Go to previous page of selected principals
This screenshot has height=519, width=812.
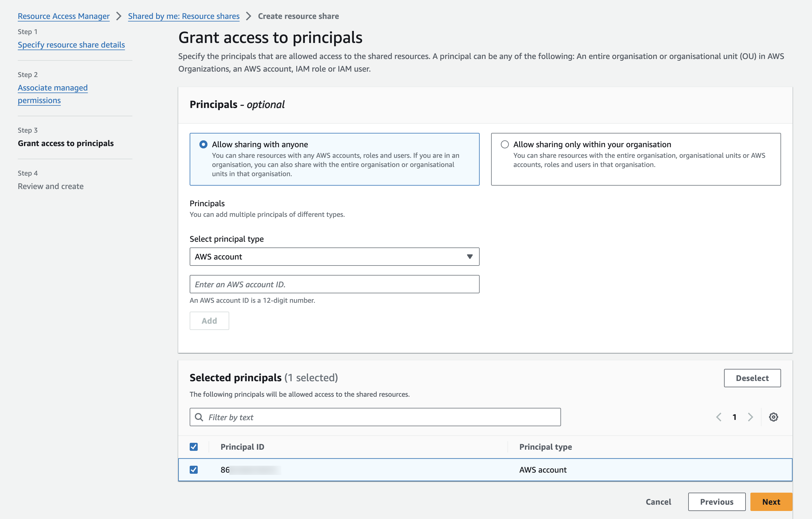click(719, 417)
